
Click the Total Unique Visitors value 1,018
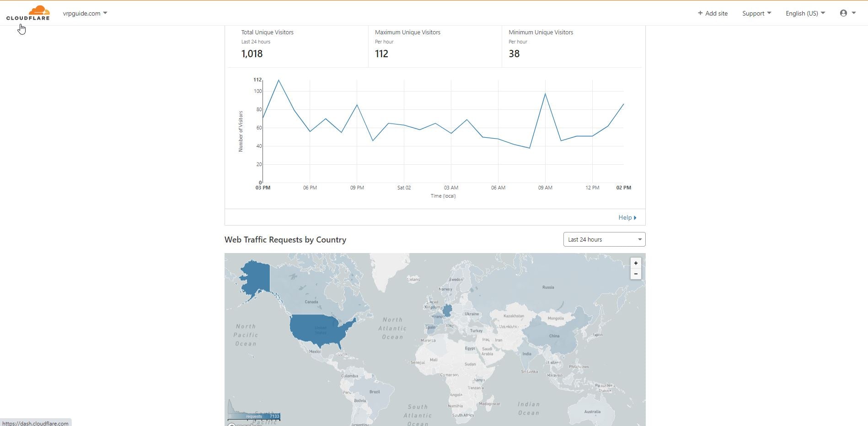point(252,54)
